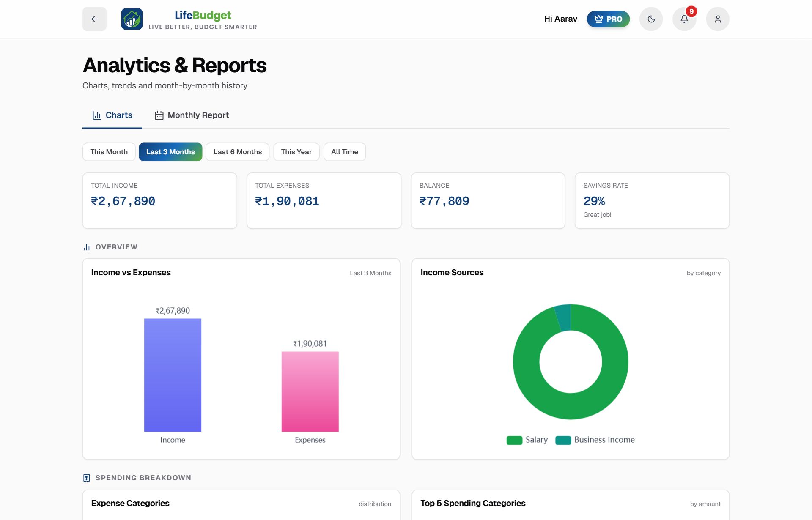Click the PRO crown badge

tap(608, 19)
